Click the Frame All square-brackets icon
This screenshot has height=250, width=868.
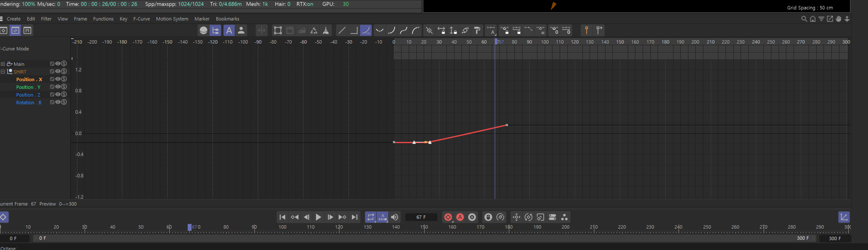click(x=278, y=30)
